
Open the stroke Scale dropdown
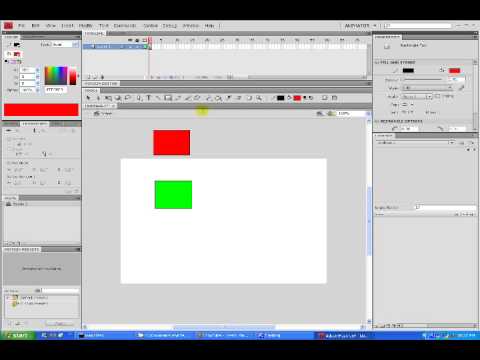(x=417, y=97)
